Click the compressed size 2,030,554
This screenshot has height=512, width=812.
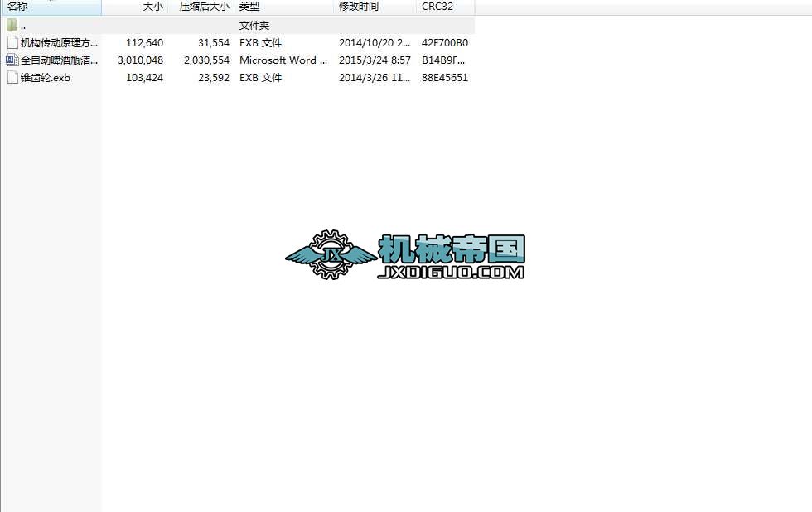click(x=206, y=60)
